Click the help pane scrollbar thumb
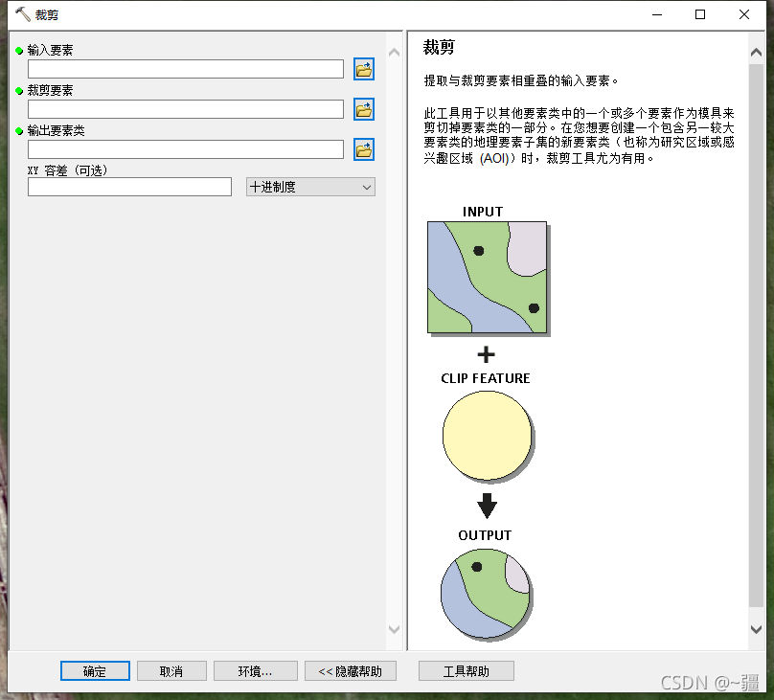The image size is (774, 700). pos(756,335)
